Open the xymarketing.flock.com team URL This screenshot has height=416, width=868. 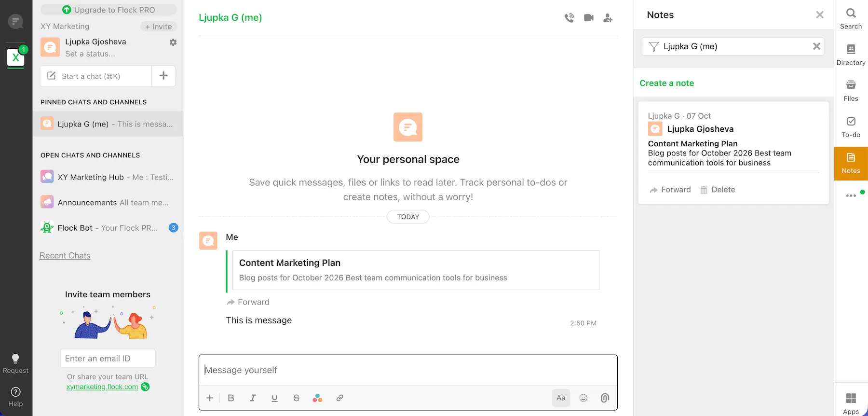pyautogui.click(x=102, y=387)
